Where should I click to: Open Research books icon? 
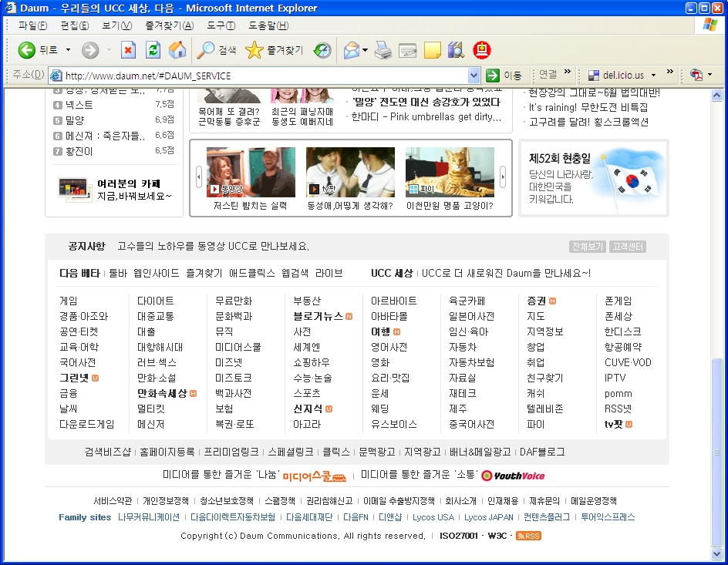456,50
